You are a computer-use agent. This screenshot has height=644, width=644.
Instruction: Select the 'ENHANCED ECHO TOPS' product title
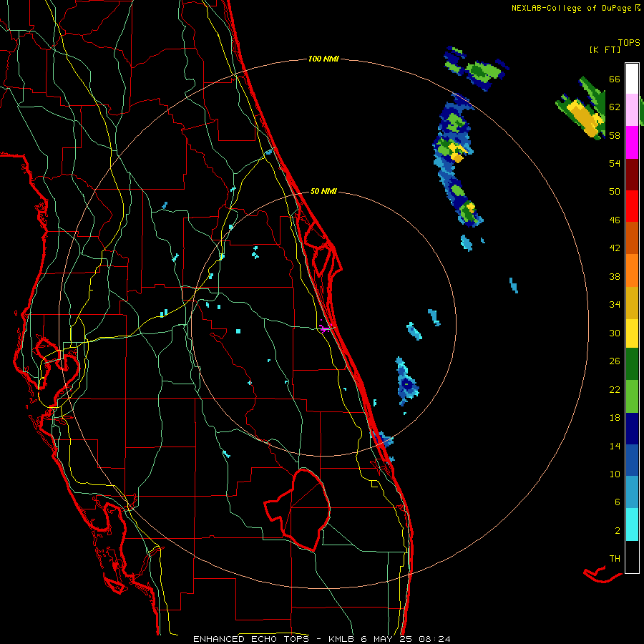[251, 639]
